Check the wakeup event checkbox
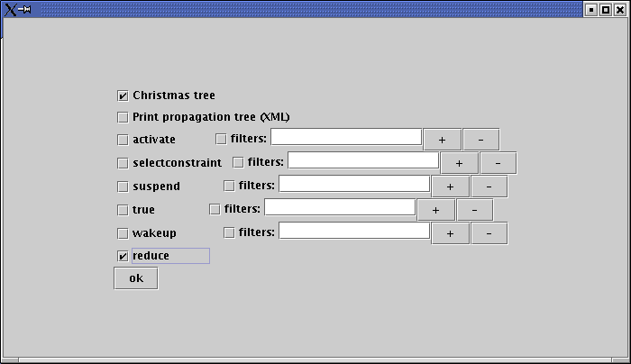 pos(123,233)
